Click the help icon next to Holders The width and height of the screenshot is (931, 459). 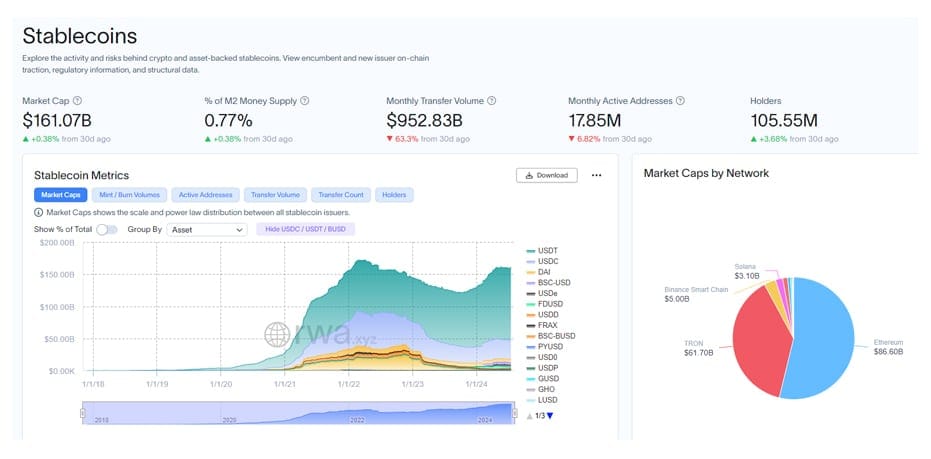(x=791, y=101)
